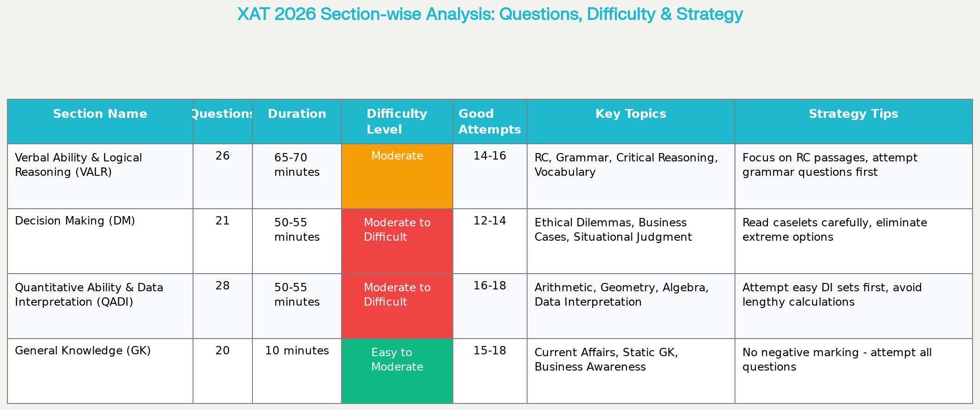
Task: Select the Strategy Tips column header
Action: 853,114
